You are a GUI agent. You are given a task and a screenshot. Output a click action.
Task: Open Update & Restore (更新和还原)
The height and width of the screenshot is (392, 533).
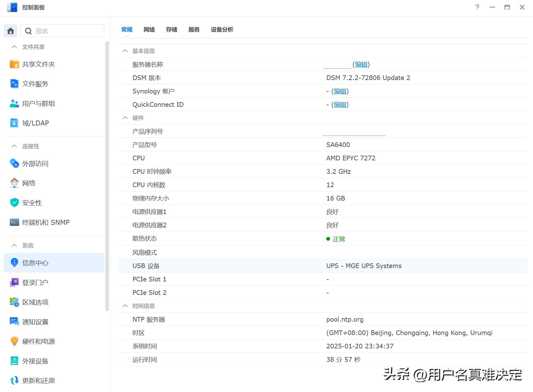coord(38,381)
